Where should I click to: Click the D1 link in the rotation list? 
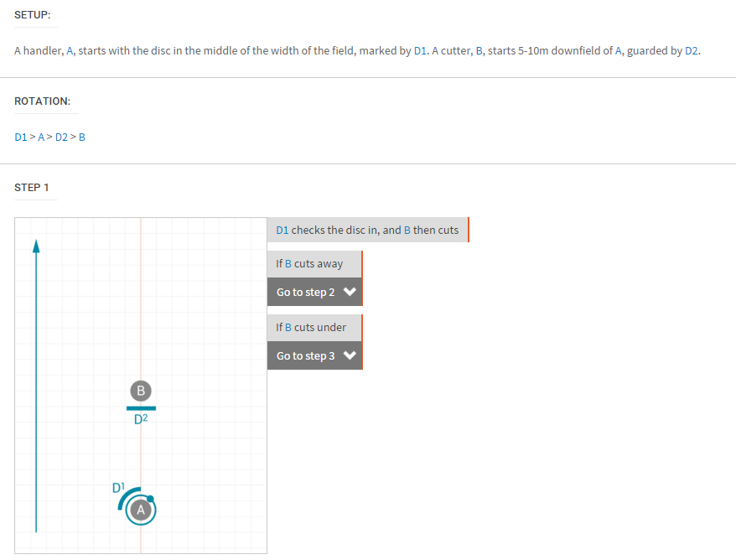point(21,137)
